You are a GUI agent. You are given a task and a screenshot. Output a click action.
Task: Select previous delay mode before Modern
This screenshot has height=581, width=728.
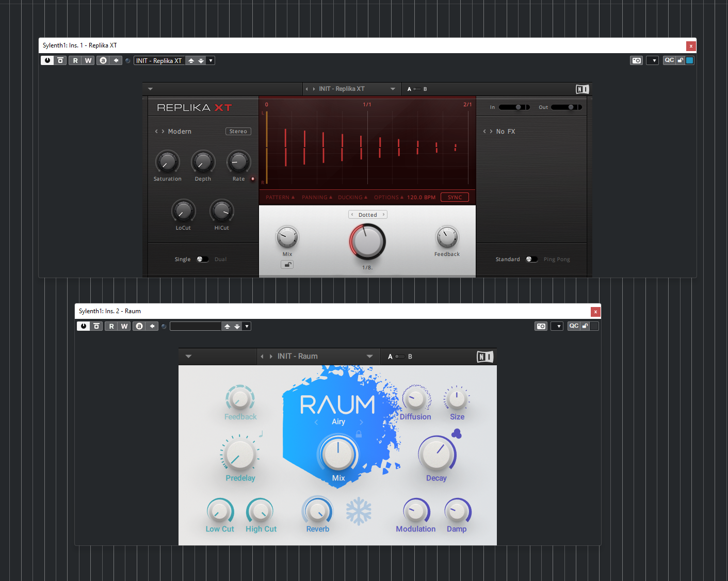click(156, 132)
